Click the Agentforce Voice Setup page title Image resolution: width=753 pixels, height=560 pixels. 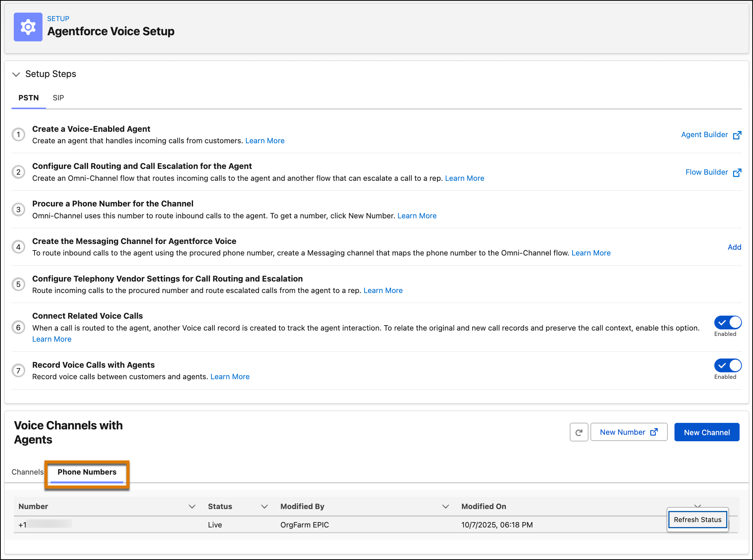click(x=111, y=31)
